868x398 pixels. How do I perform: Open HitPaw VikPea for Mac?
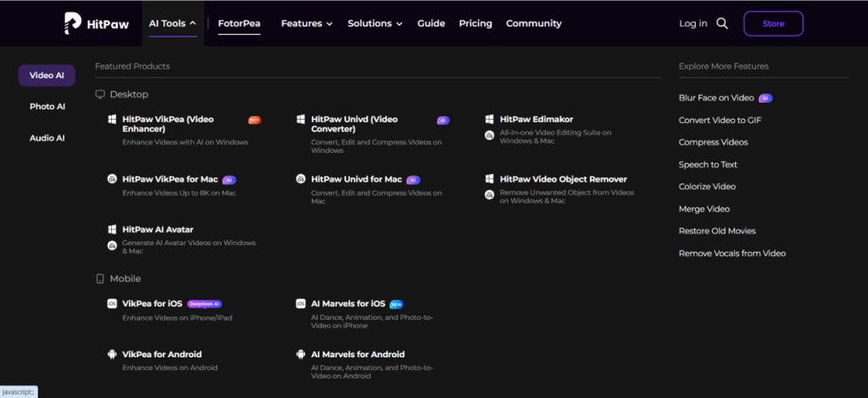170,179
